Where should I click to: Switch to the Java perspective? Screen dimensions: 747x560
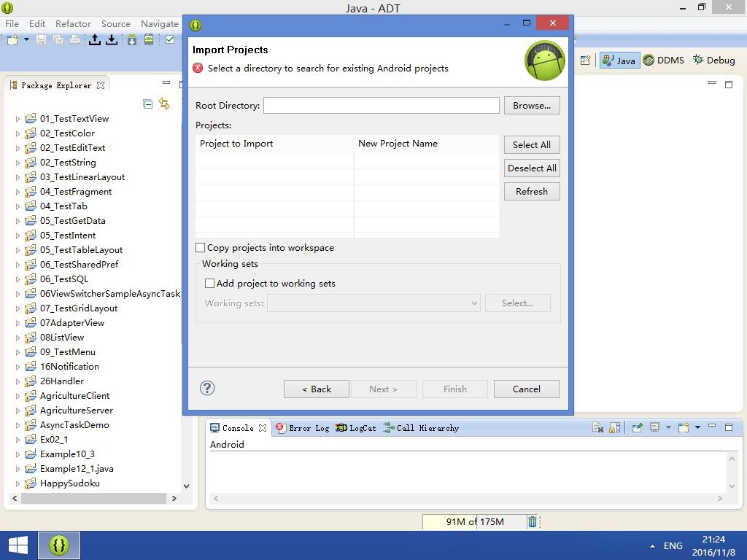(x=619, y=61)
